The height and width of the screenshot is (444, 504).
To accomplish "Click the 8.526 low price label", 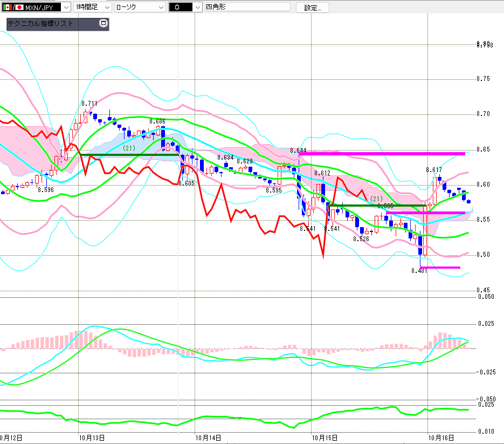I will [361, 239].
